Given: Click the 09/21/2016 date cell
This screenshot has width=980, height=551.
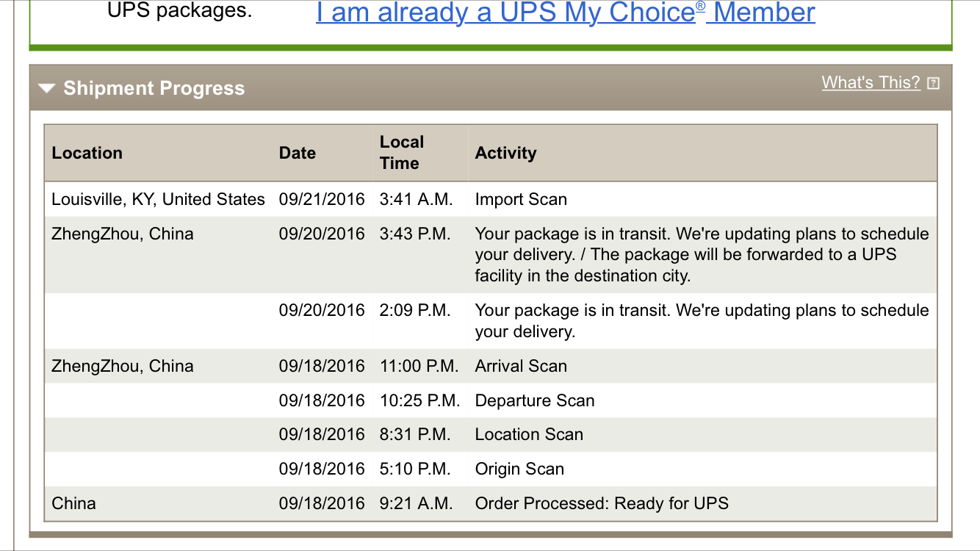Looking at the screenshot, I should click(x=322, y=199).
